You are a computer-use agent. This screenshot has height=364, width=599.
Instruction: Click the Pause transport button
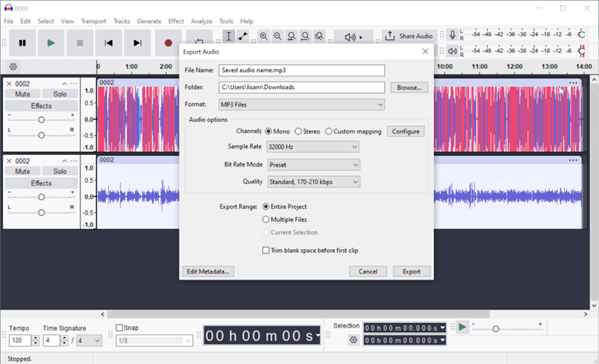point(23,43)
